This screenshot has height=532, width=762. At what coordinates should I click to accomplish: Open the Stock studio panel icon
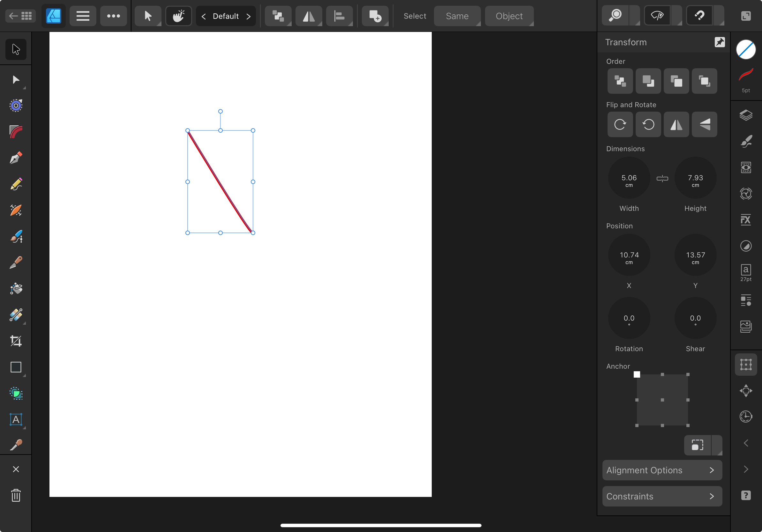click(746, 327)
